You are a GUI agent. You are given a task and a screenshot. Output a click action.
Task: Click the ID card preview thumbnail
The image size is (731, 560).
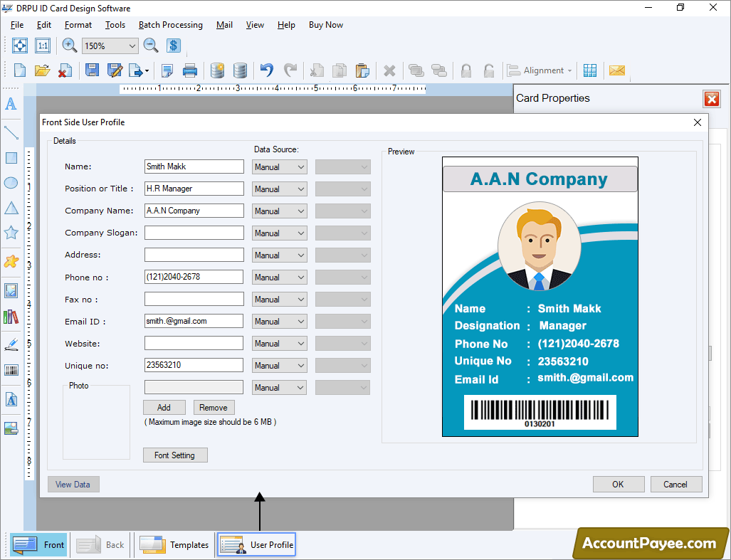540,297
